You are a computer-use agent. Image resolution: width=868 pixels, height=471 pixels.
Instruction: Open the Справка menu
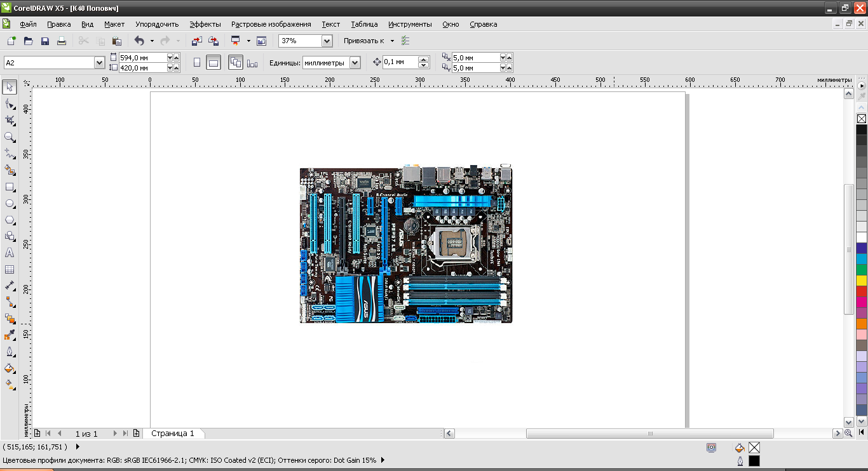(484, 24)
